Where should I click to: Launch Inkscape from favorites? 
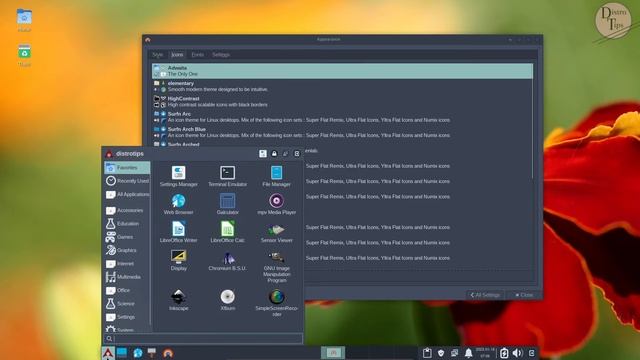pos(178,300)
